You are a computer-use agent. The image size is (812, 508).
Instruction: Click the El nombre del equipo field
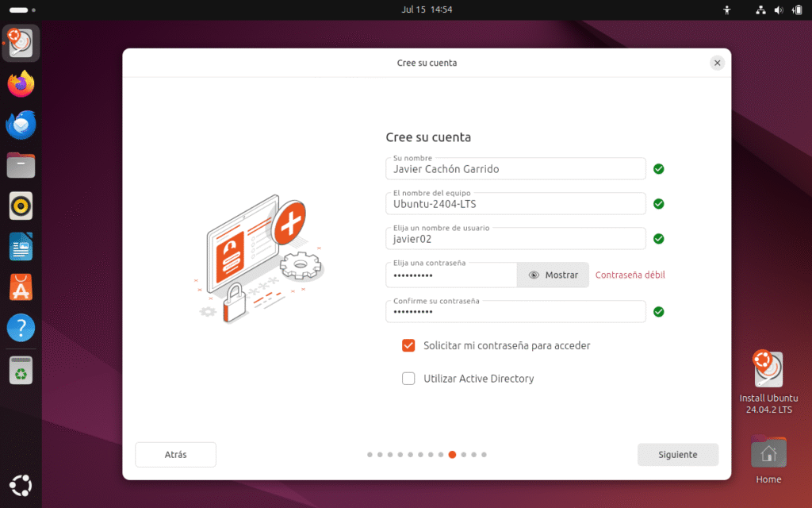[515, 204]
